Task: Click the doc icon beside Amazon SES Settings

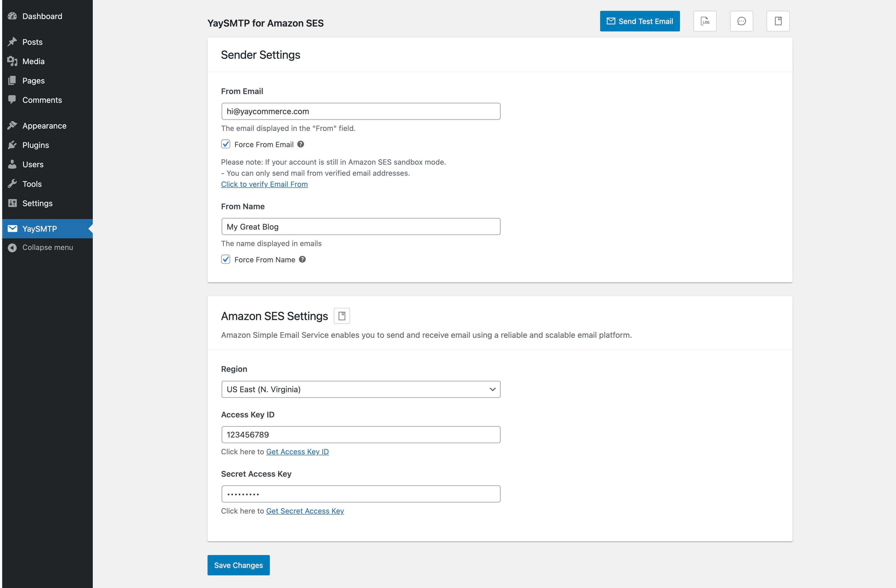Action: 342,316
